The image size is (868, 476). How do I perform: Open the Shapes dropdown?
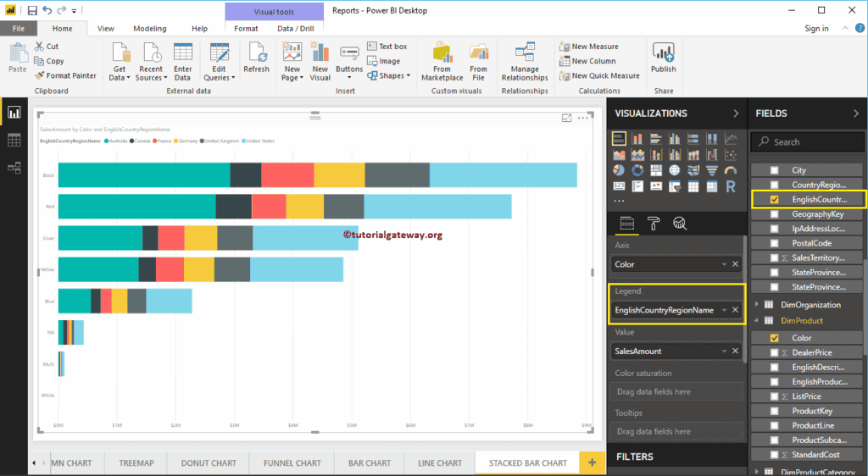point(388,75)
